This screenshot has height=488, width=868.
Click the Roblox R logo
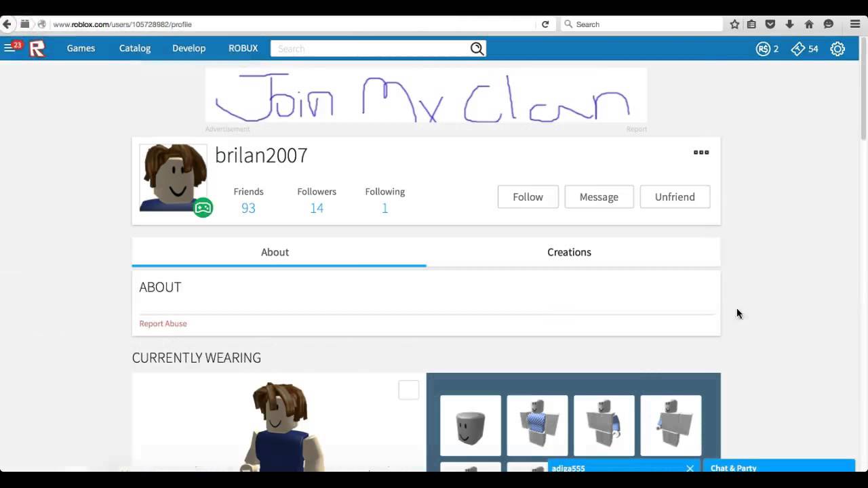pos(37,49)
